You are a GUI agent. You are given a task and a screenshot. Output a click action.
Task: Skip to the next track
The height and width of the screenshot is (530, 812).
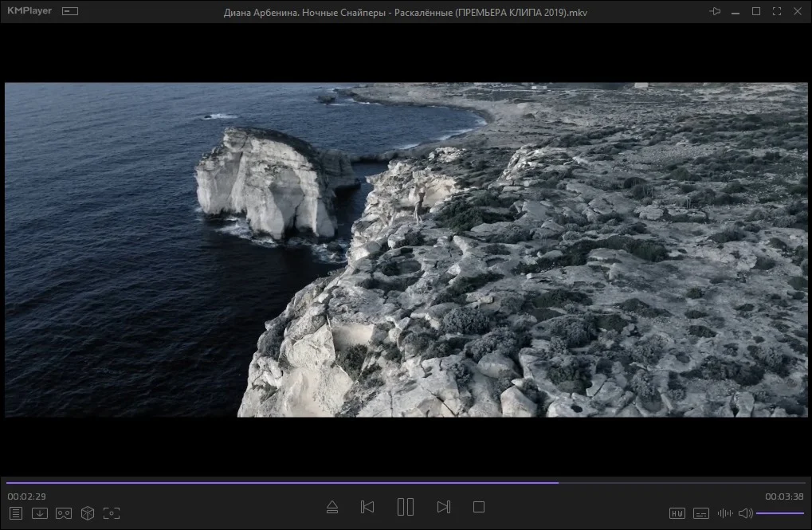tap(444, 507)
